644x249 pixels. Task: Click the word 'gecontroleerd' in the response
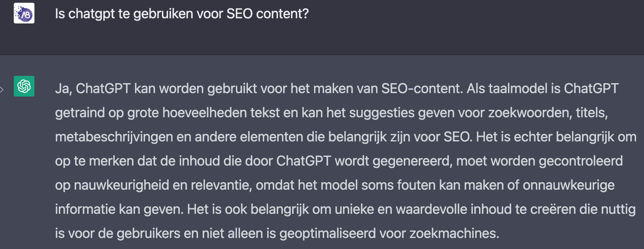[x=581, y=161]
